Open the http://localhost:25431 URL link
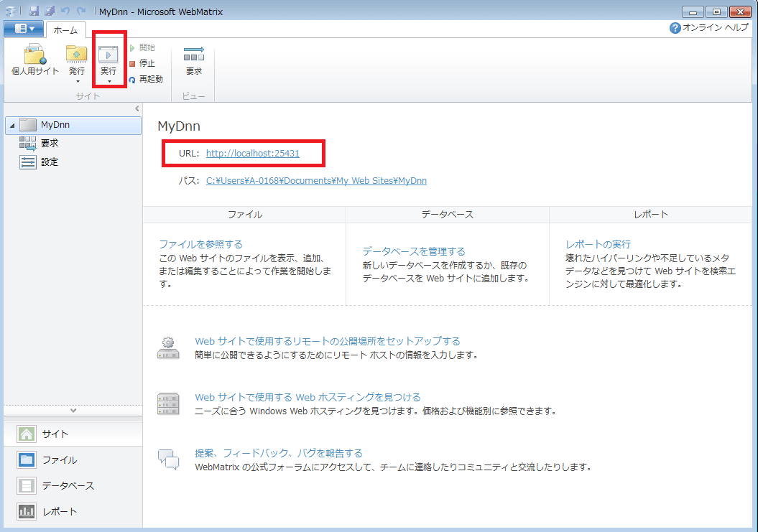The width and height of the screenshot is (758, 532). [252, 153]
